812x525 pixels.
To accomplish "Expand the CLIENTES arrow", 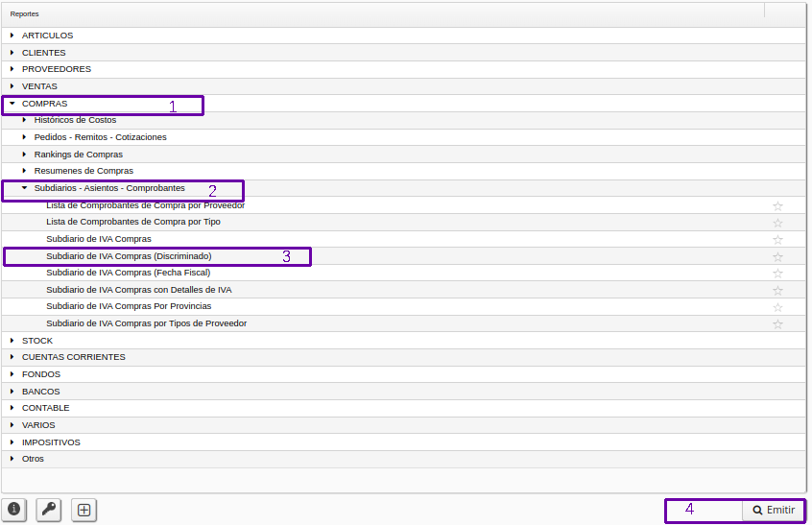I will point(12,52).
